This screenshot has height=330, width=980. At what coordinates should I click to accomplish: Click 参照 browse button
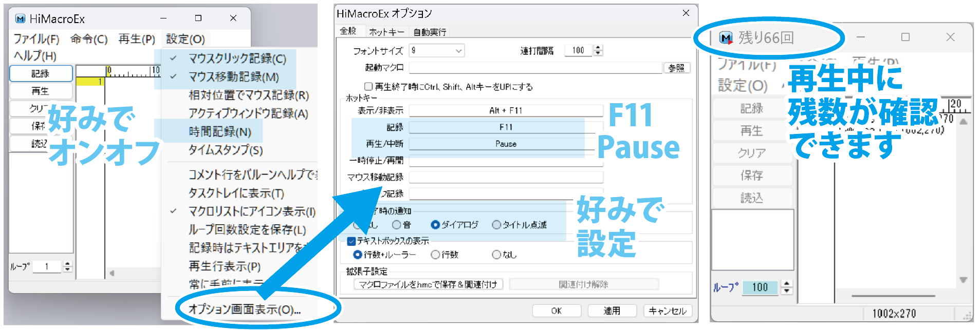[x=677, y=68]
